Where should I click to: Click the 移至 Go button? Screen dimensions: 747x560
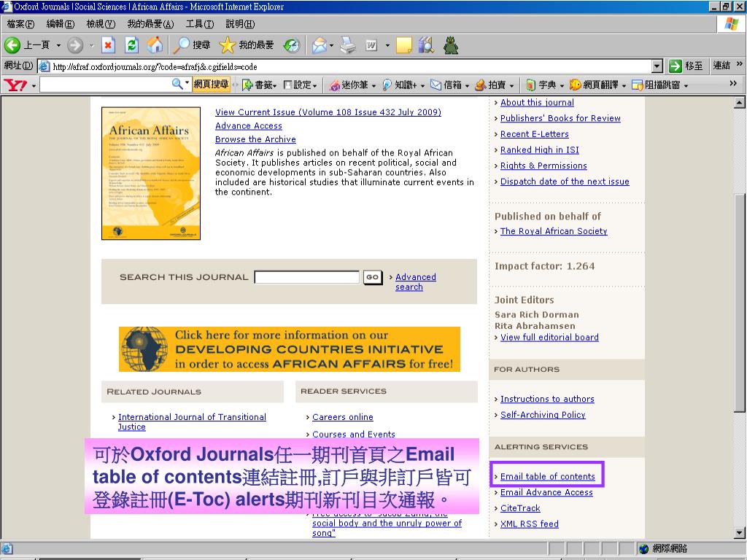click(x=686, y=66)
